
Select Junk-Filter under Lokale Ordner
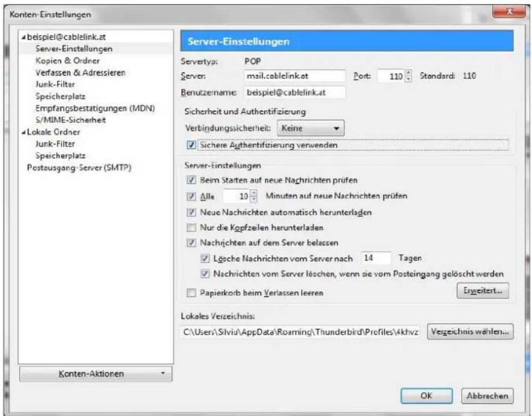[x=55, y=144]
